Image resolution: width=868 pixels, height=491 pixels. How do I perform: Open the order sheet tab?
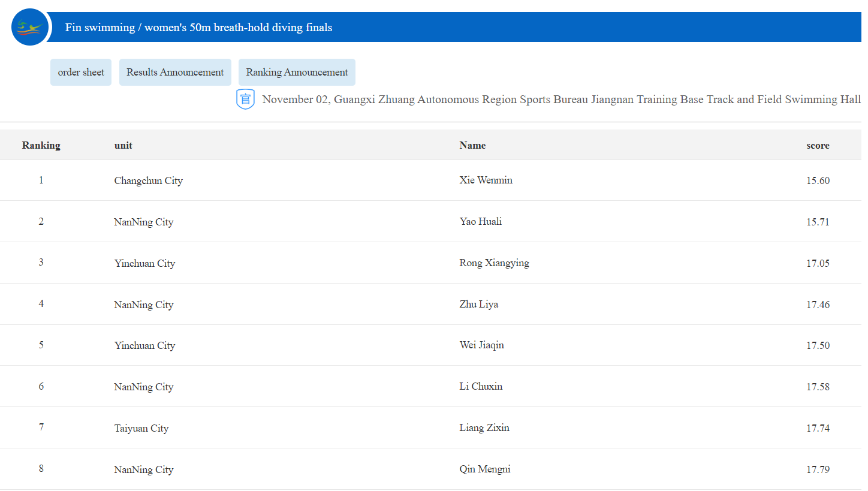pos(81,72)
